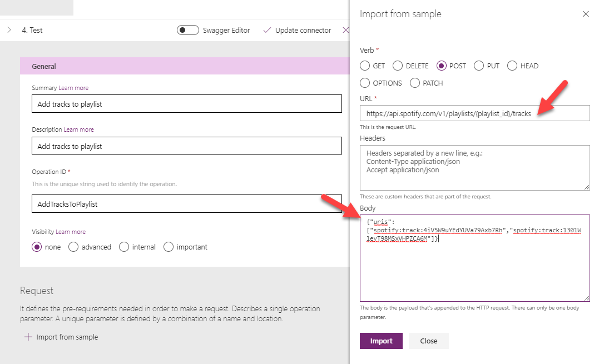Set visibility to advanced

point(73,247)
